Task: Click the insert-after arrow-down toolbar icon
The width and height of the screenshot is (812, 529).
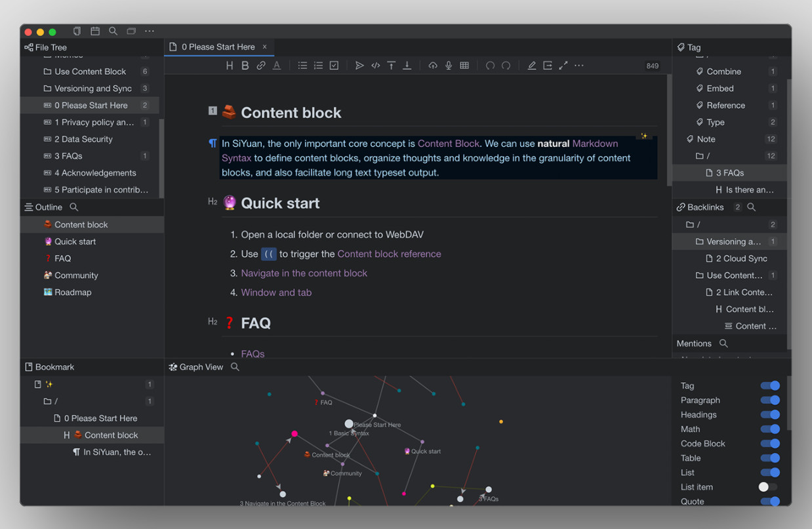Action: [407, 66]
